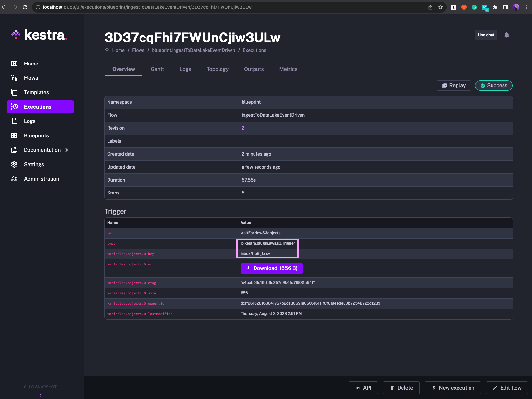Bookmark this page with star icon

(440, 7)
